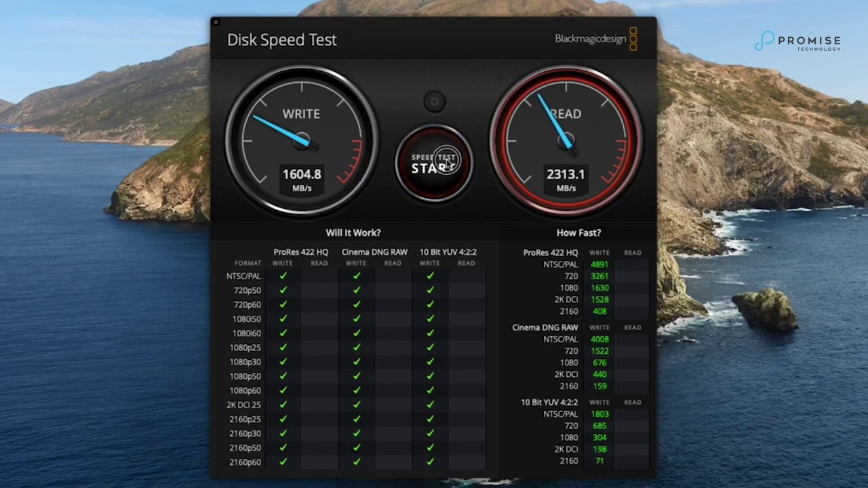This screenshot has width=868, height=488.
Task: Click 1080p50 Cinema DNG RAW write checkmark
Action: [356, 376]
